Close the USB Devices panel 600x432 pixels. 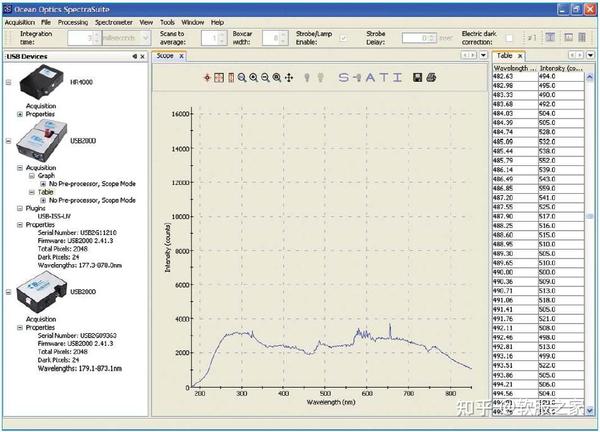coord(143,56)
